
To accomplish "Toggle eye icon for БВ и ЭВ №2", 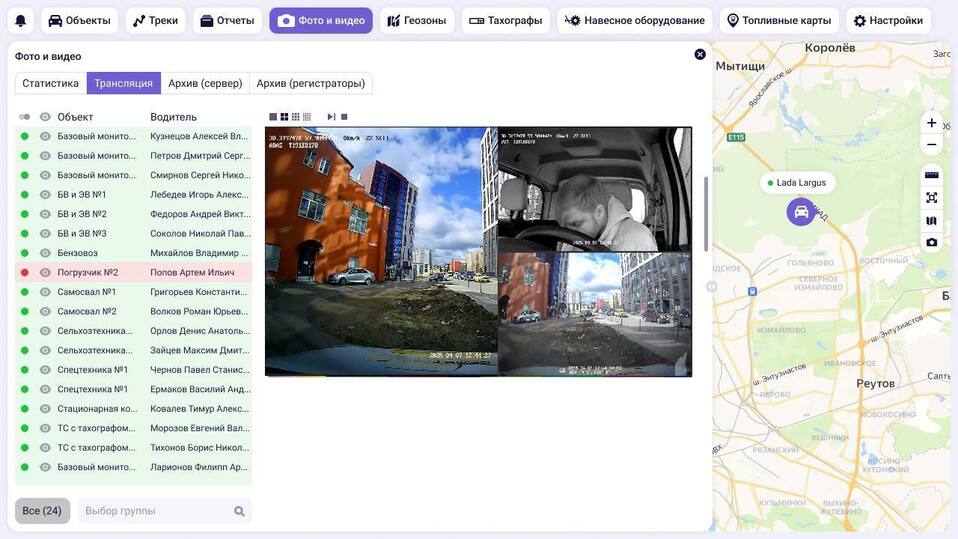I will pyautogui.click(x=45, y=214).
